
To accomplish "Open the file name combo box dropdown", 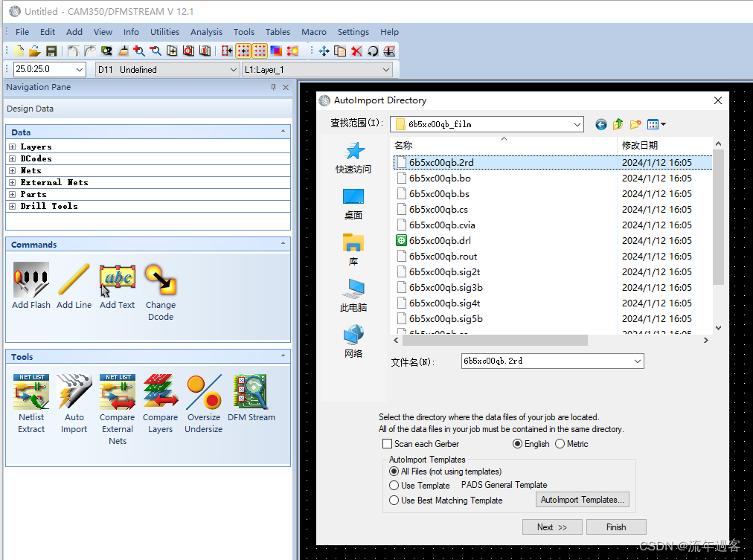I will pyautogui.click(x=637, y=361).
